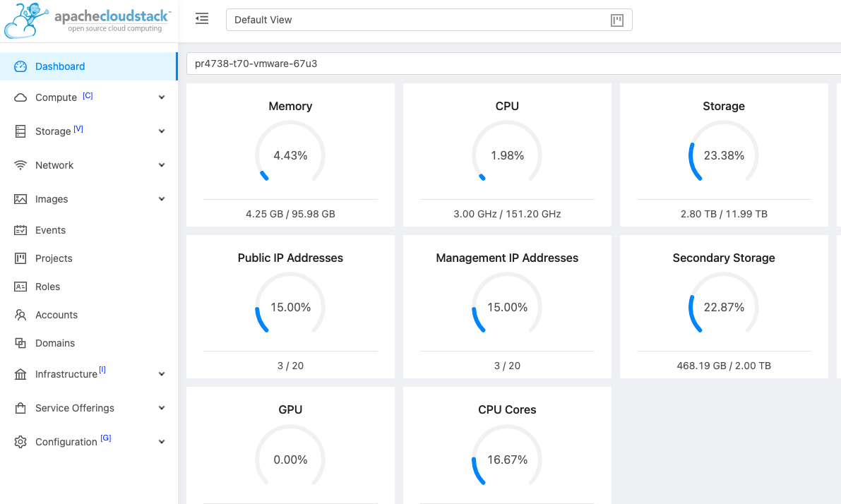The width and height of the screenshot is (841, 504).
Task: Click the CPU card title
Action: point(507,106)
